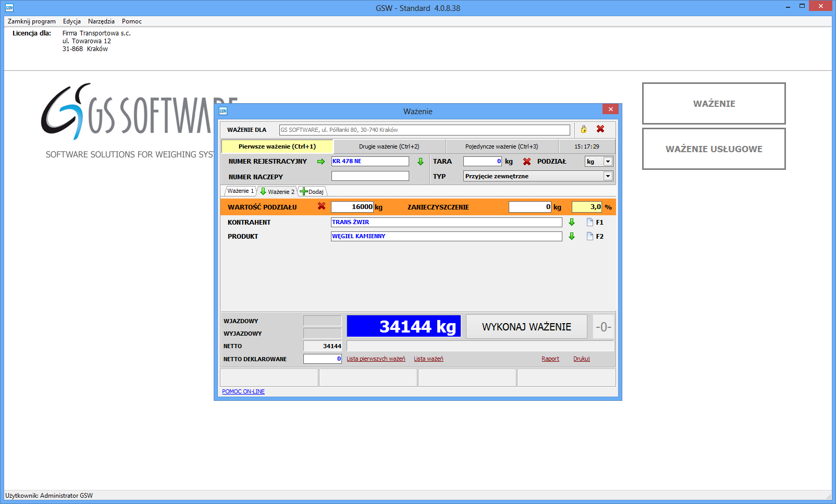Click the red X beside the padlock

(x=600, y=129)
